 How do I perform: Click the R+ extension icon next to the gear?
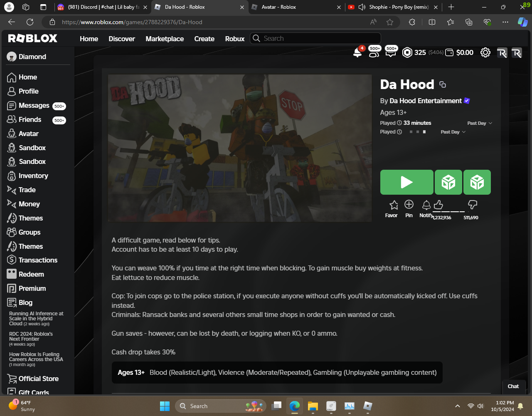[502, 53]
